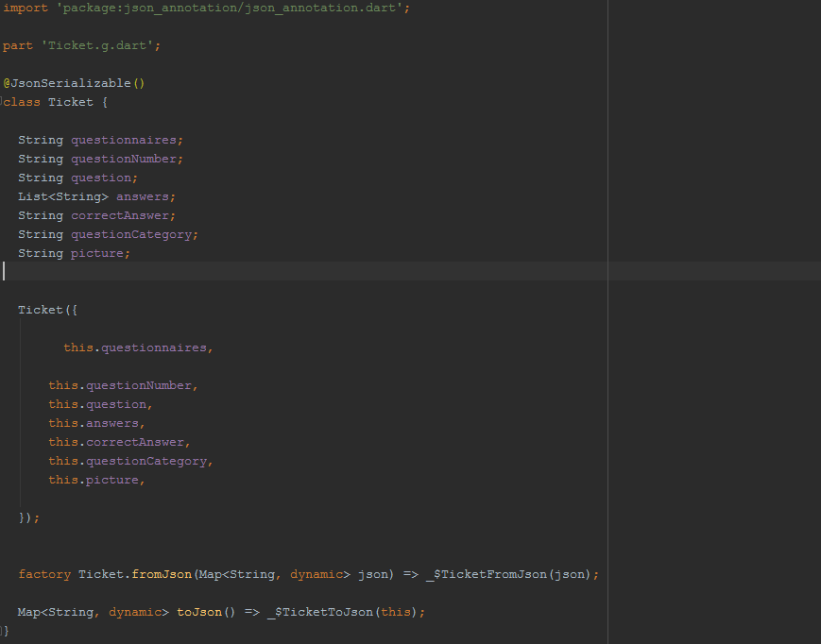
Task: Click this.questionNumber constructor parameter
Action: [x=120, y=385]
